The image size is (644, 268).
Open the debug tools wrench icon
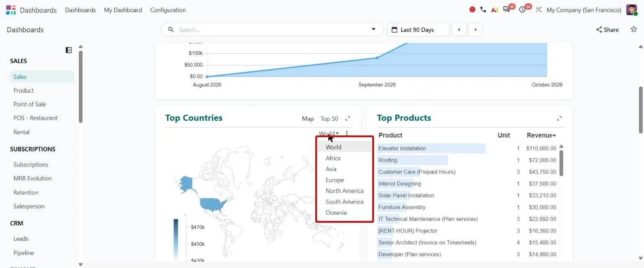pos(539,10)
